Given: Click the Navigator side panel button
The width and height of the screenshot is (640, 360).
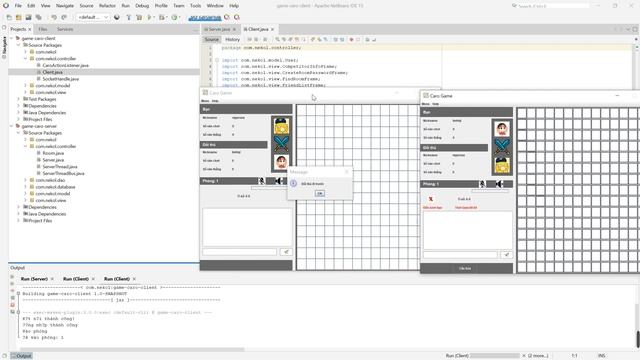Looking at the screenshot, I should point(4,48).
